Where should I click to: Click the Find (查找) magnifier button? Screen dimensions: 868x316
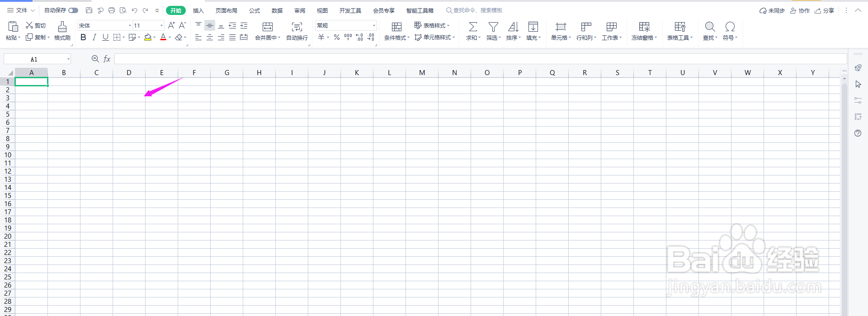pos(710,31)
